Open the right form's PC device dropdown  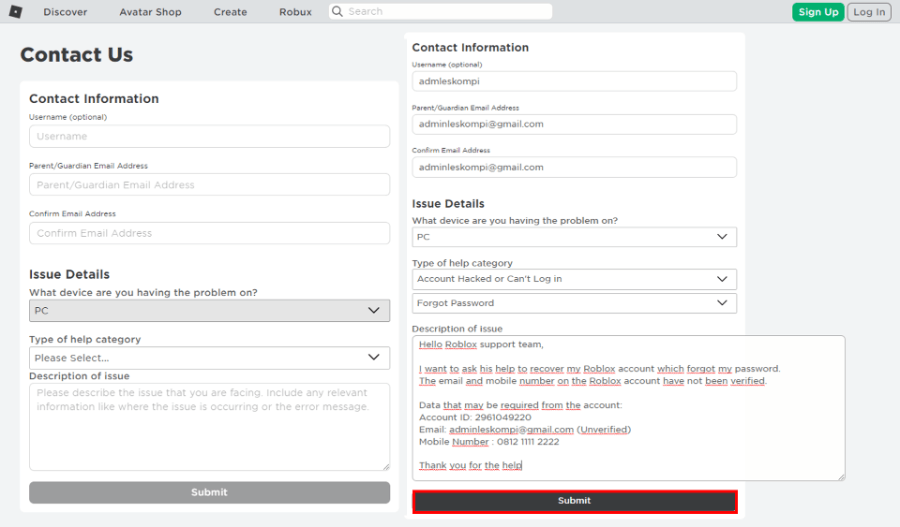[x=574, y=237]
